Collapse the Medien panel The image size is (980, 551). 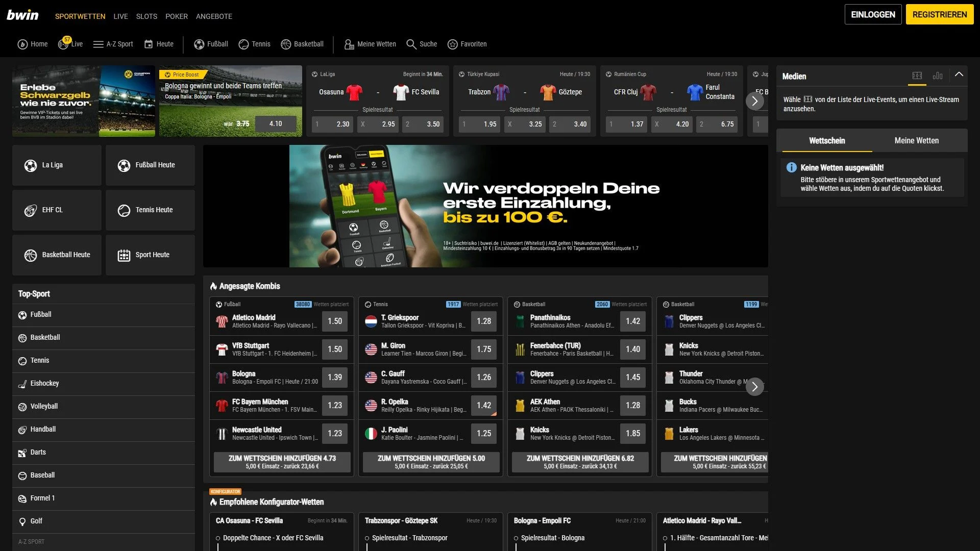pyautogui.click(x=959, y=74)
